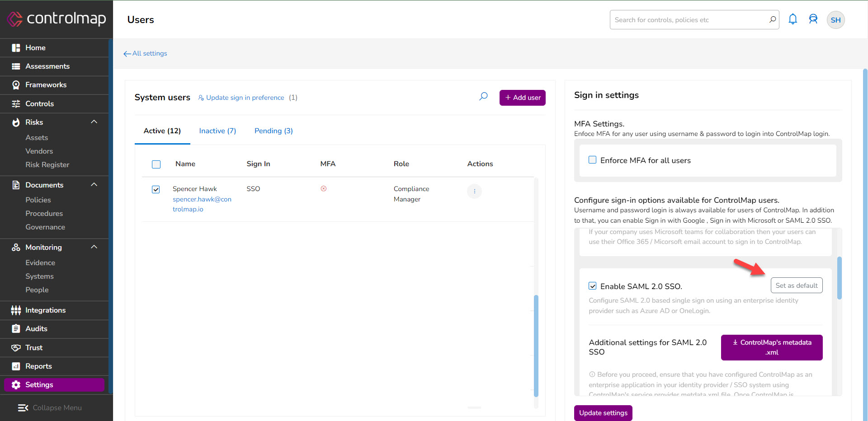This screenshot has height=421, width=868.
Task: Open Systems under Monitoring
Action: point(39,276)
